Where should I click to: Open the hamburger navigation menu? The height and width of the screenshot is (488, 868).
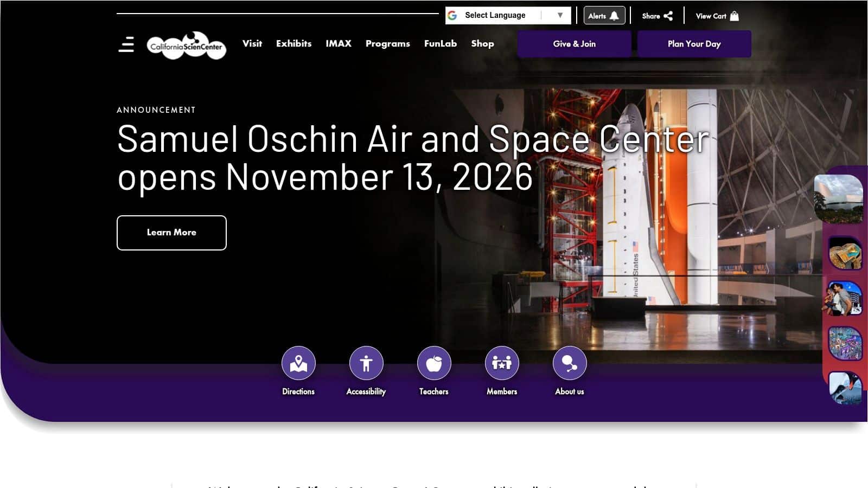(126, 44)
